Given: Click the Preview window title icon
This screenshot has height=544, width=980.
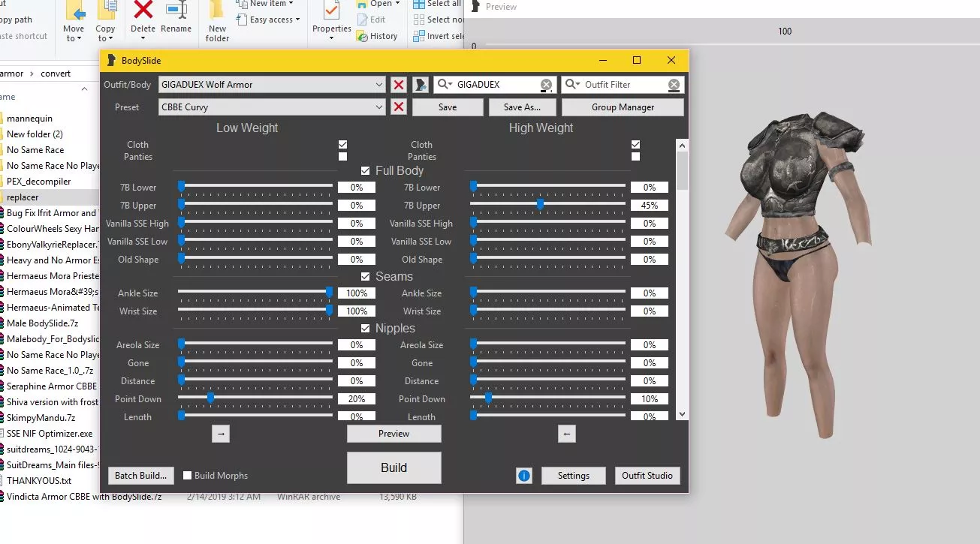Looking at the screenshot, I should pos(475,7).
